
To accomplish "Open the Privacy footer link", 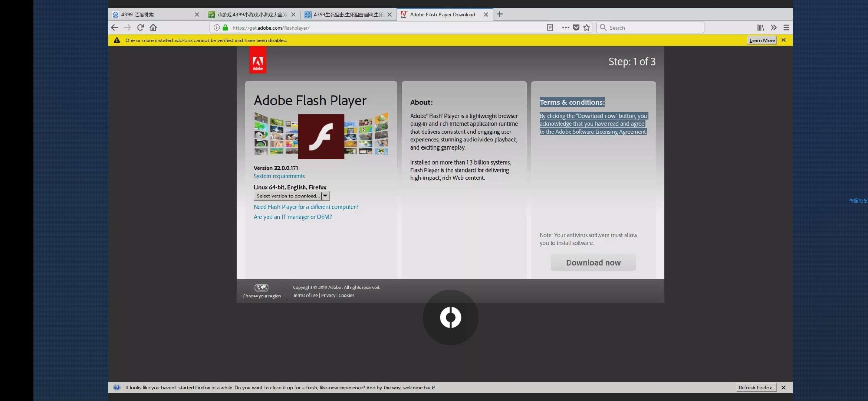I will 328,295.
